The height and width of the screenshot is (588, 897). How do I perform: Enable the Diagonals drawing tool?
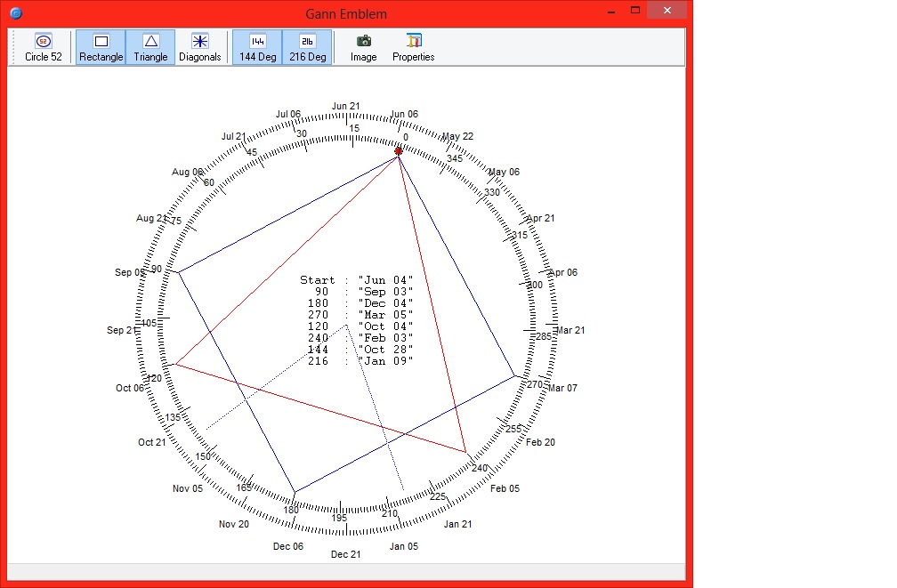(x=200, y=46)
